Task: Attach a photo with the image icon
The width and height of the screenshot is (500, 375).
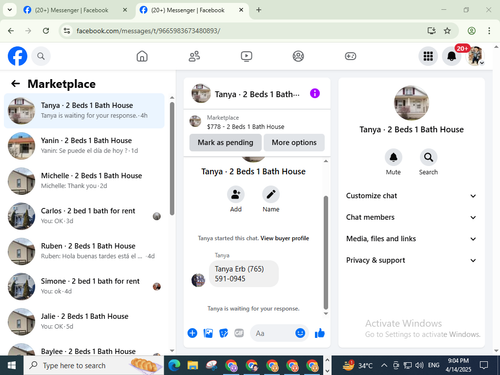Action: [x=208, y=333]
